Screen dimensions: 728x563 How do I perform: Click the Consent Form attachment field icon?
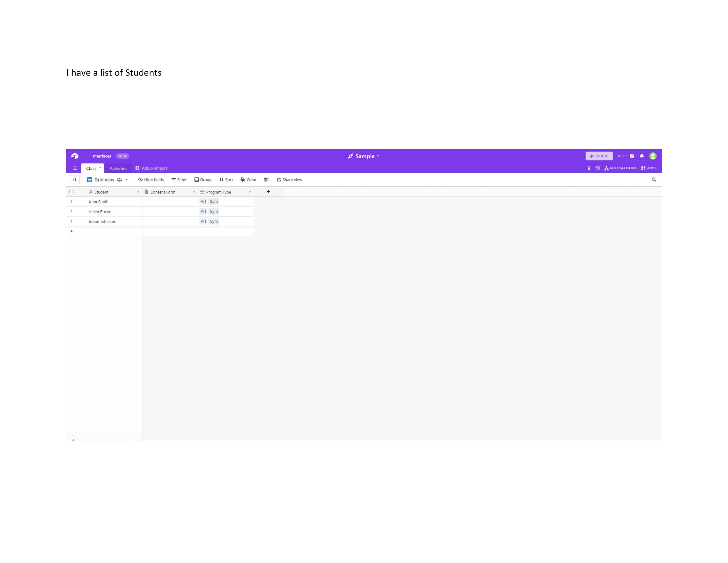tap(146, 192)
